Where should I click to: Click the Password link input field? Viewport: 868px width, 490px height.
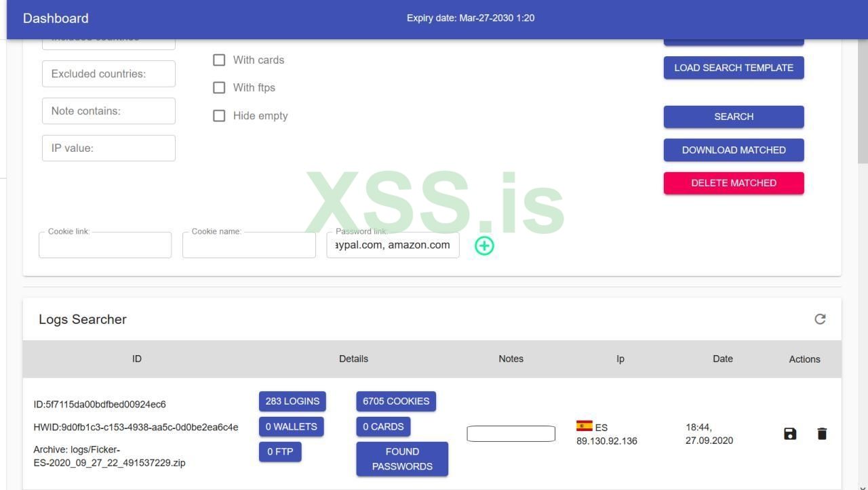(393, 245)
